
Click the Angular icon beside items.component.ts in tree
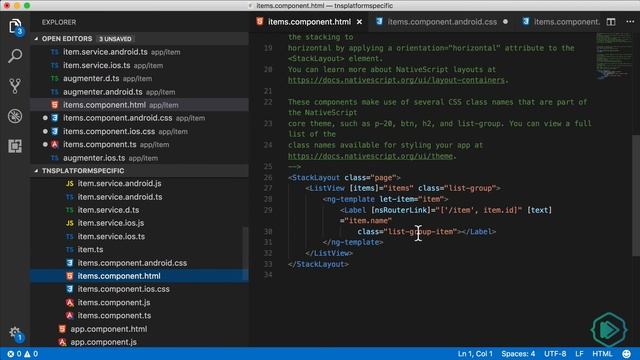click(x=70, y=316)
